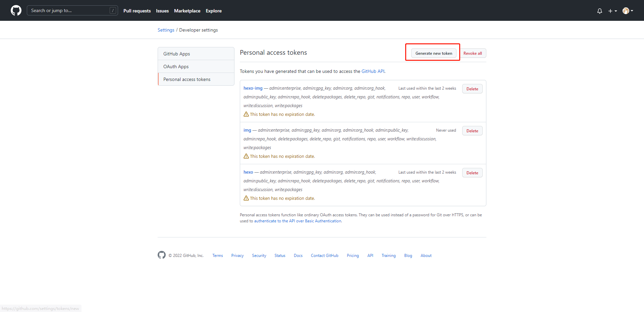Open Privacy footer link
Image resolution: width=644 pixels, height=312 pixels.
(x=237, y=256)
